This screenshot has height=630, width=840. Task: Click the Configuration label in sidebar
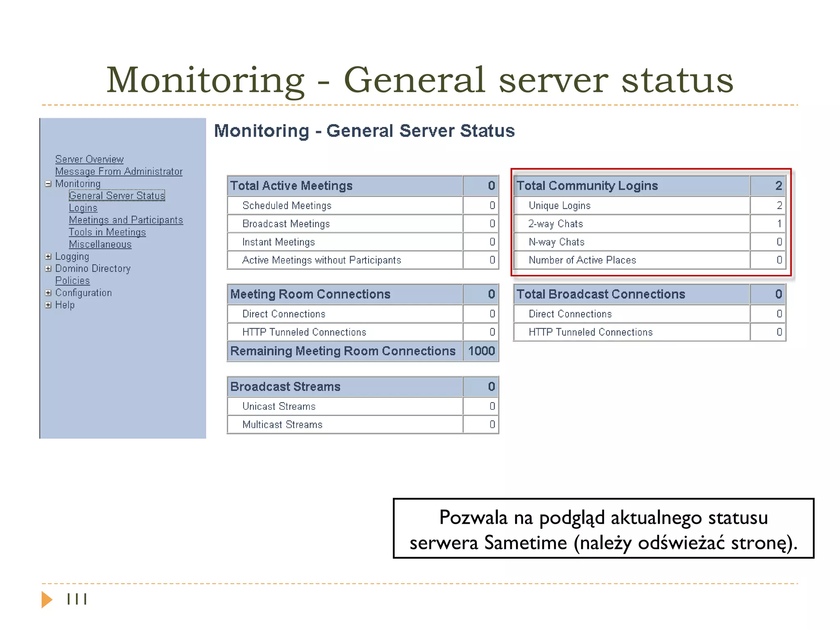[x=84, y=293]
